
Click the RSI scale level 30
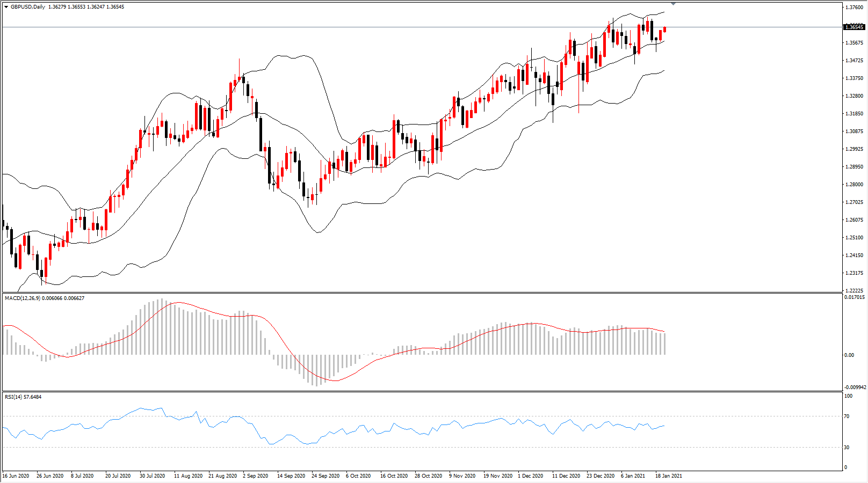[x=847, y=447]
